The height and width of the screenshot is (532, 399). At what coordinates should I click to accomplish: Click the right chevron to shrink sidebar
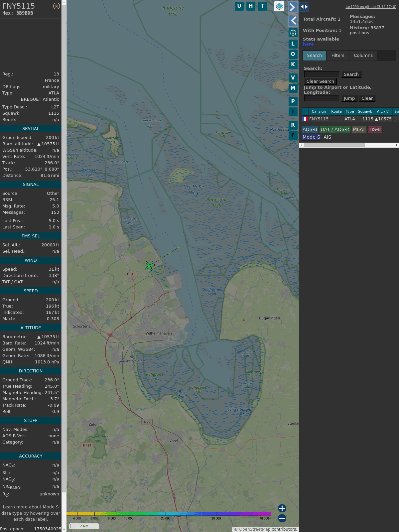[292, 7]
